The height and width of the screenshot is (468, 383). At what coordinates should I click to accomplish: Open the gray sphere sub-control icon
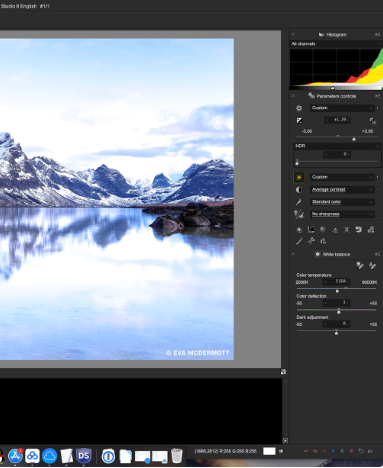click(x=323, y=229)
